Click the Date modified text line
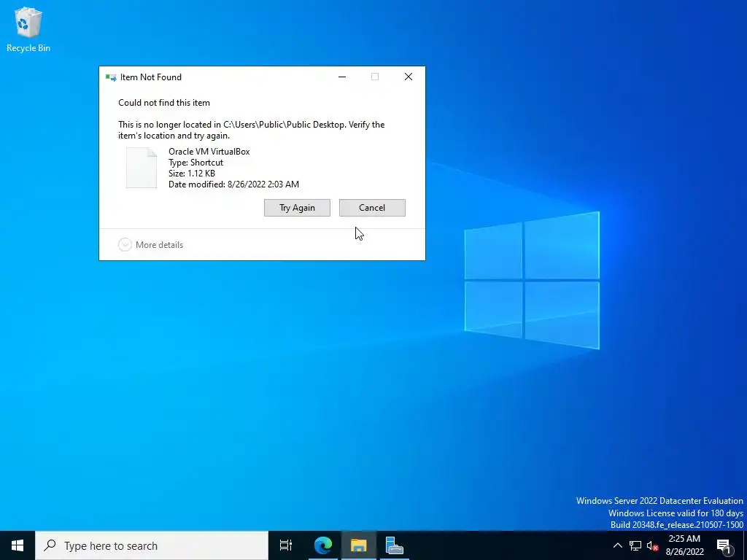 pos(234,184)
